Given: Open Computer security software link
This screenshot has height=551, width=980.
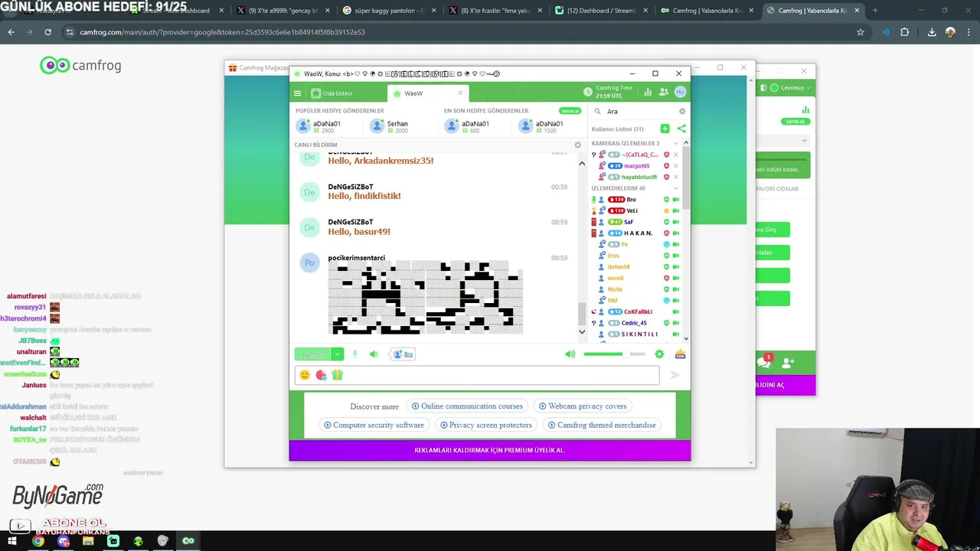Looking at the screenshot, I should tap(374, 425).
